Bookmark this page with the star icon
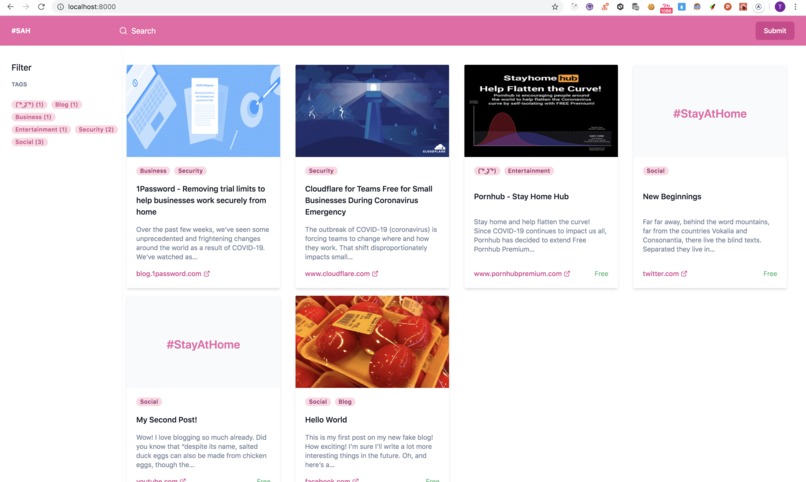Image resolution: width=806 pixels, height=482 pixels. 555,7
